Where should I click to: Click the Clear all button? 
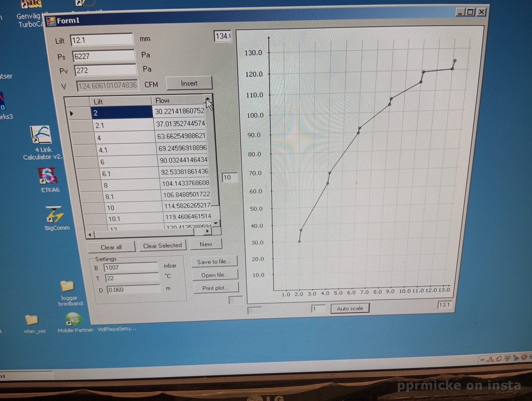tap(111, 247)
